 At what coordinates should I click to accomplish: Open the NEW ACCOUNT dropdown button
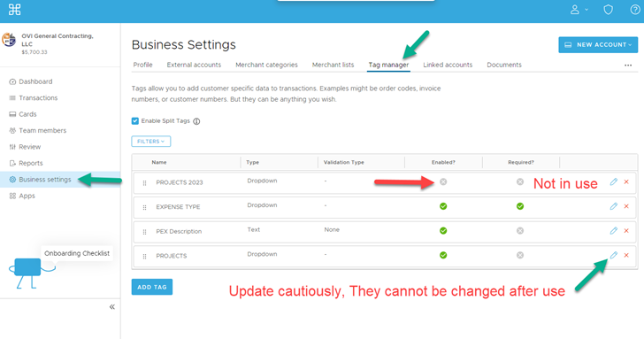598,45
